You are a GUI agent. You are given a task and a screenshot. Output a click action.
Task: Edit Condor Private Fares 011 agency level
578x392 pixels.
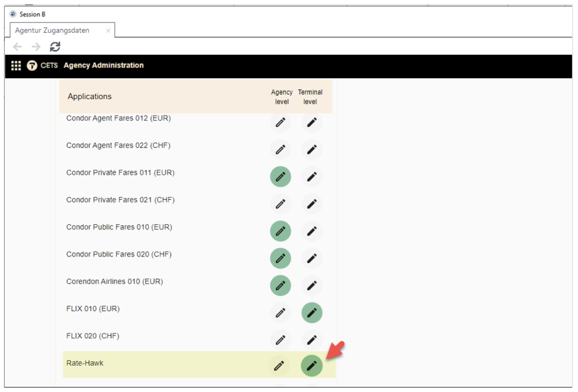[280, 177]
